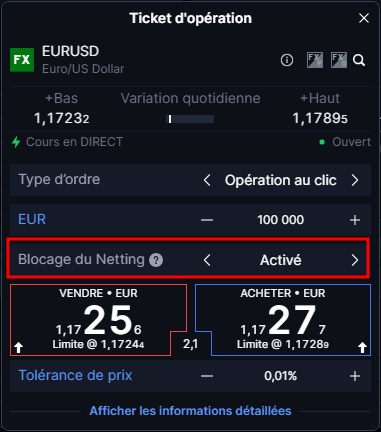Click the magnifier search icon

(x=359, y=60)
